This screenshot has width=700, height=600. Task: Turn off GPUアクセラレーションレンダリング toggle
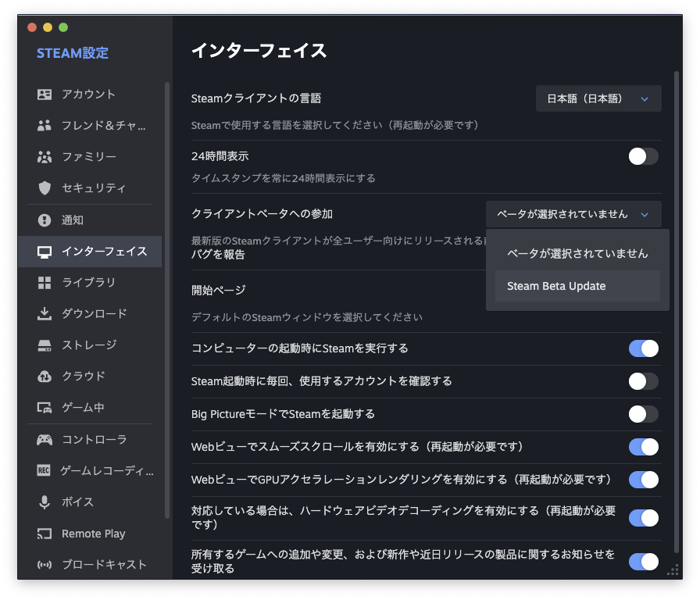coord(643,480)
